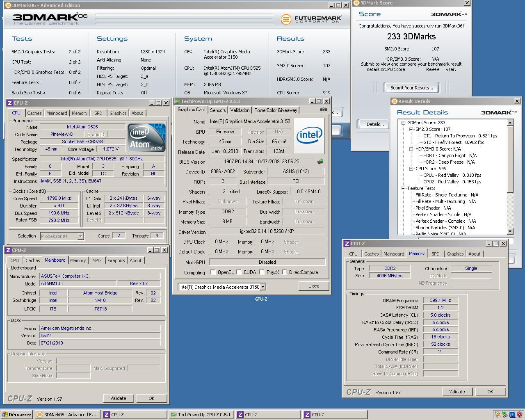
Task: Collapse the 3DMark Score: 233 tree node
Action: click(x=404, y=123)
